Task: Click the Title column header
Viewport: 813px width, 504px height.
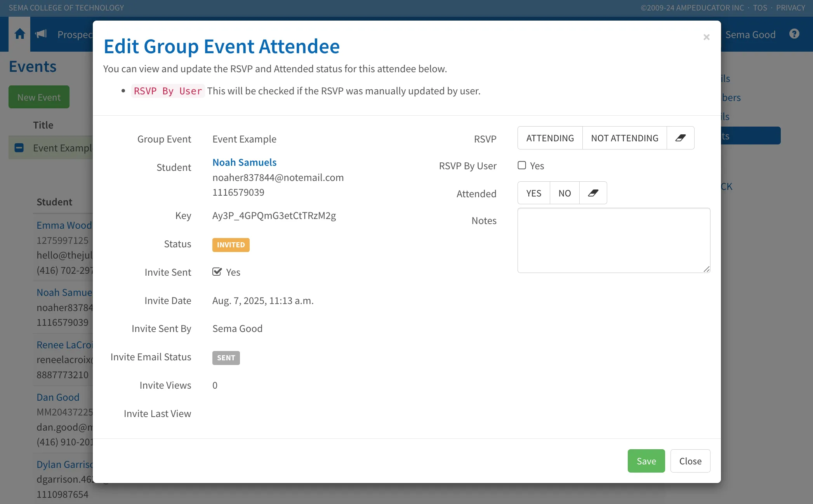Action: pyautogui.click(x=43, y=125)
